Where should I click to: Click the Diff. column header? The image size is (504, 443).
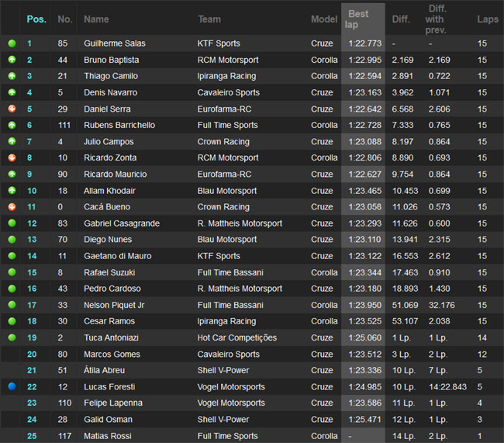tap(401, 19)
